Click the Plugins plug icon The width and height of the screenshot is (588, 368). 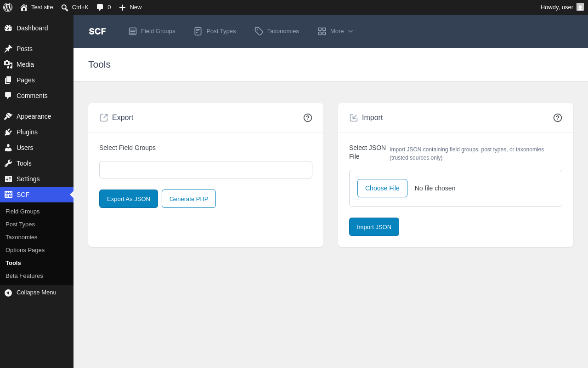pos(8,132)
